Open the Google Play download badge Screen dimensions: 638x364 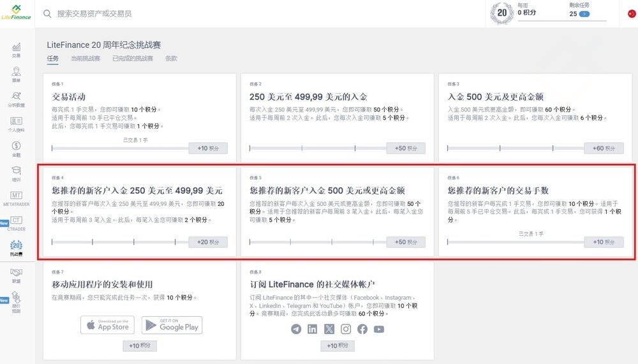coord(172,325)
